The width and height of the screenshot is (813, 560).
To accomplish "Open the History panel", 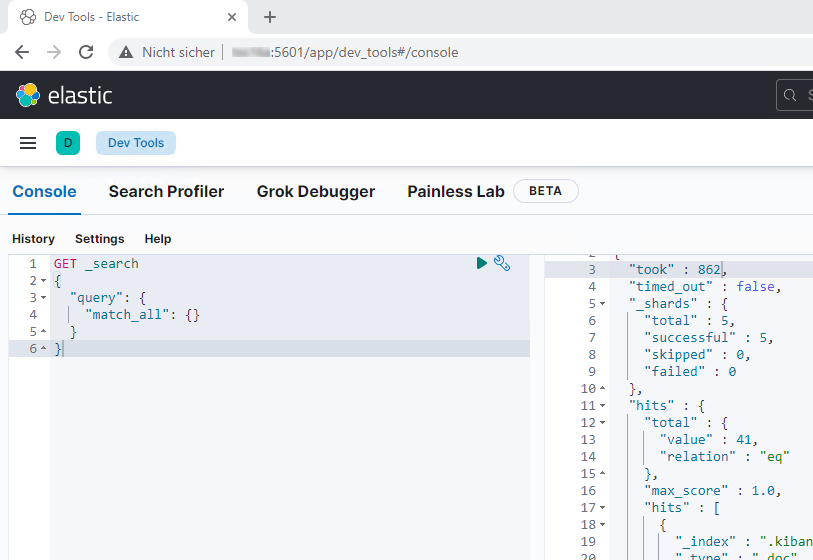I will pyautogui.click(x=33, y=239).
